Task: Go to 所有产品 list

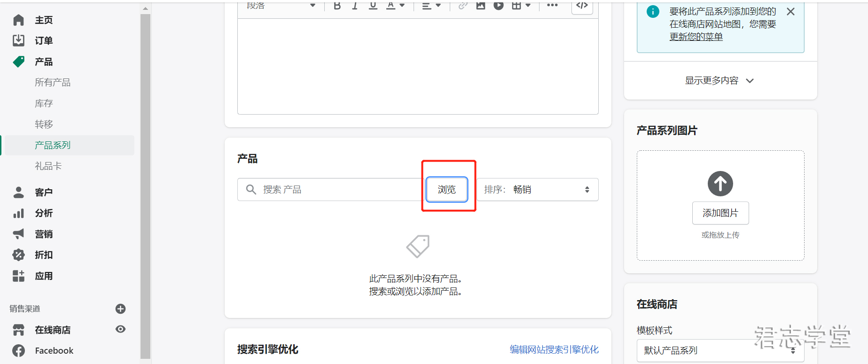Action: click(53, 83)
